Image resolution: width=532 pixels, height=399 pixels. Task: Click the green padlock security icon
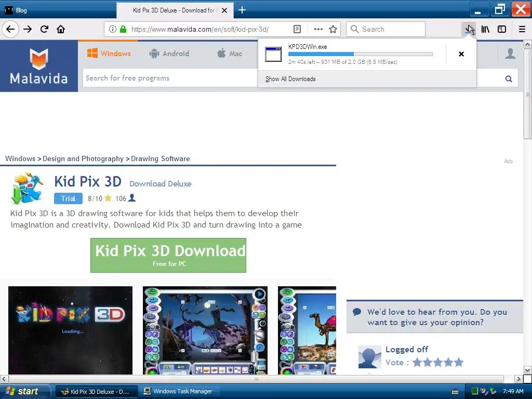click(x=123, y=29)
